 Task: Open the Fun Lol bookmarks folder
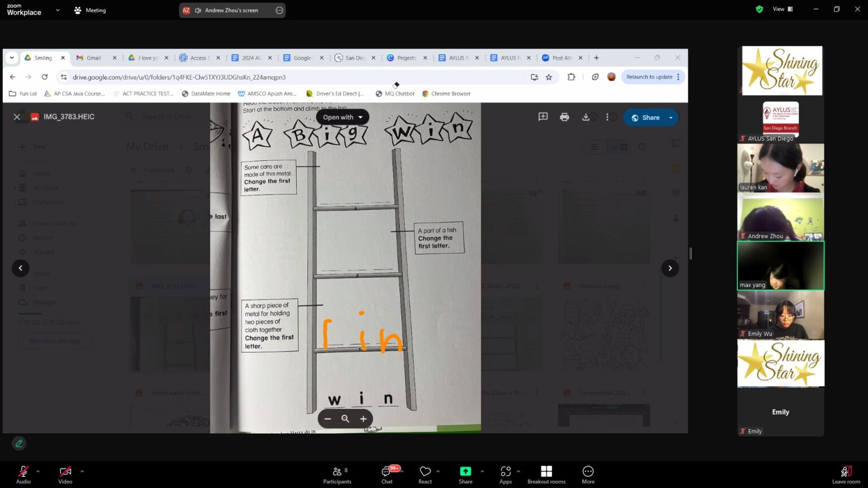(x=23, y=94)
